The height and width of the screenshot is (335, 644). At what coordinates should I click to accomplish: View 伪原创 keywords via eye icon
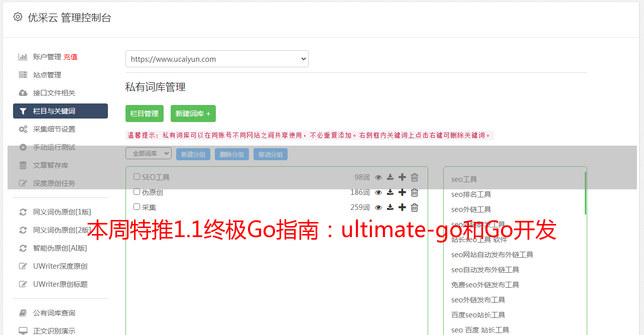tap(378, 192)
